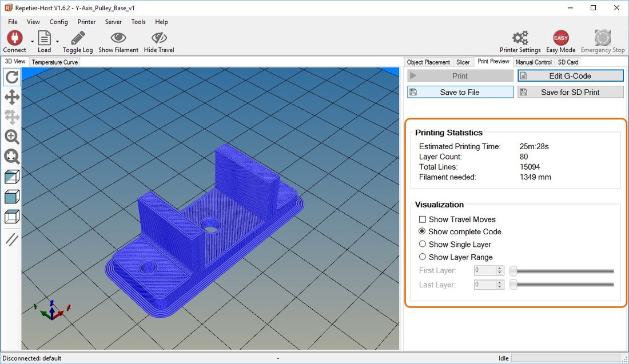Switch to the SD Card tab
Viewport: 629px width, 364px height.
568,62
